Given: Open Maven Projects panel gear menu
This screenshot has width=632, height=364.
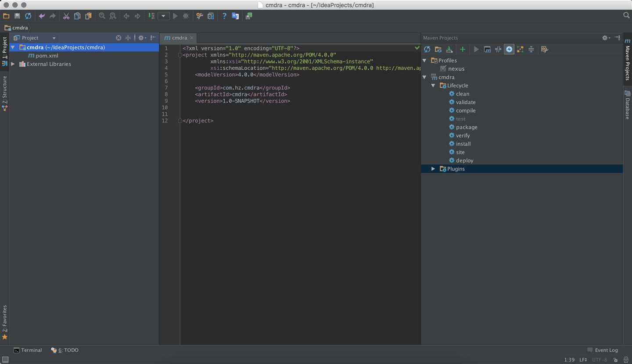Looking at the screenshot, I should point(606,38).
